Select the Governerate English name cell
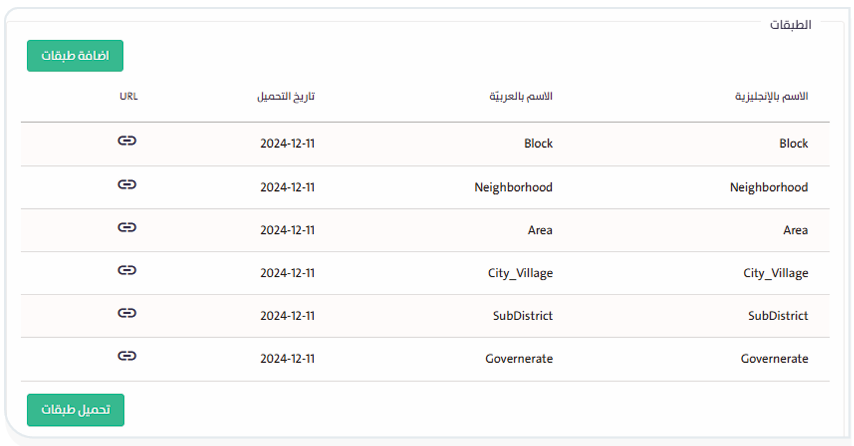Image resolution: width=854 pixels, height=446 pixels. (x=774, y=359)
